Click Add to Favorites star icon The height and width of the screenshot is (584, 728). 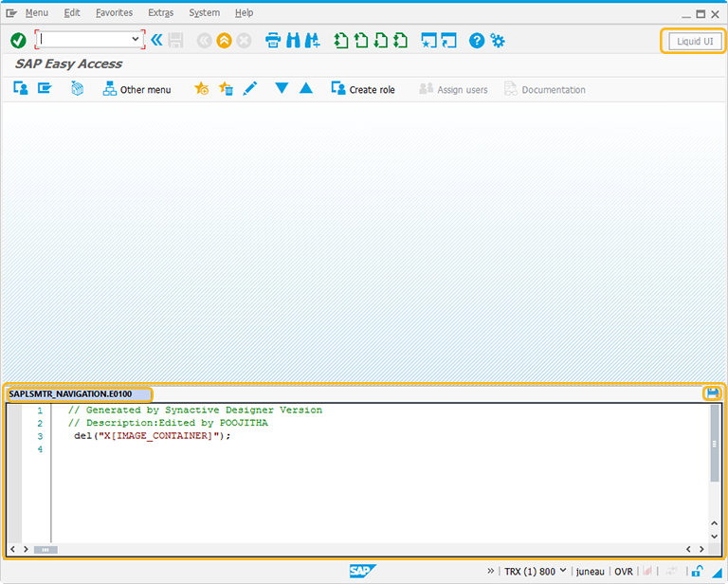click(x=202, y=88)
